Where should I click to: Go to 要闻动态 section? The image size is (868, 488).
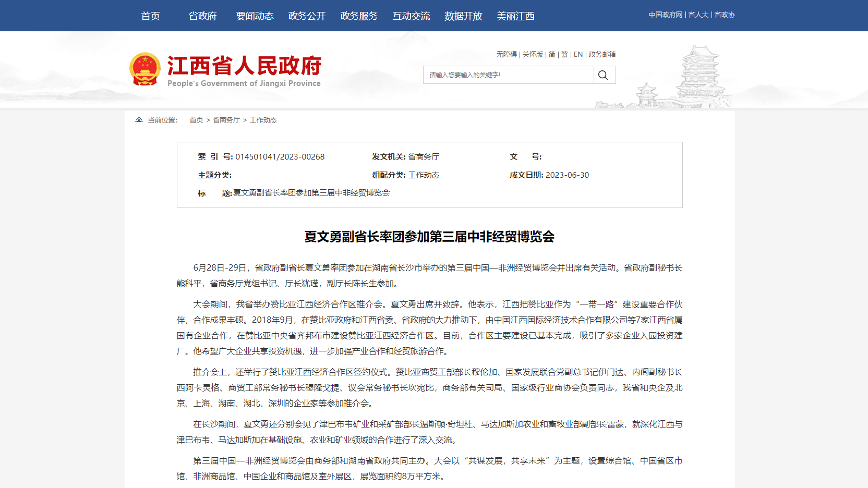coord(255,16)
